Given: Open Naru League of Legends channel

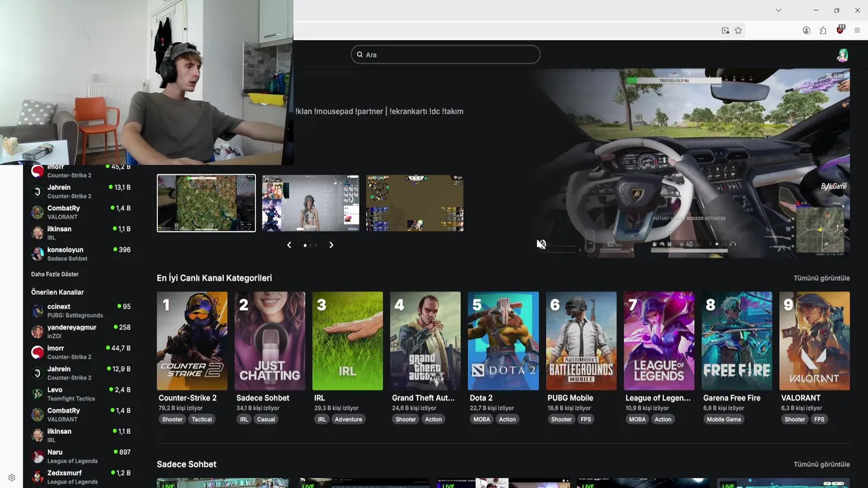Looking at the screenshot, I should pos(81,456).
